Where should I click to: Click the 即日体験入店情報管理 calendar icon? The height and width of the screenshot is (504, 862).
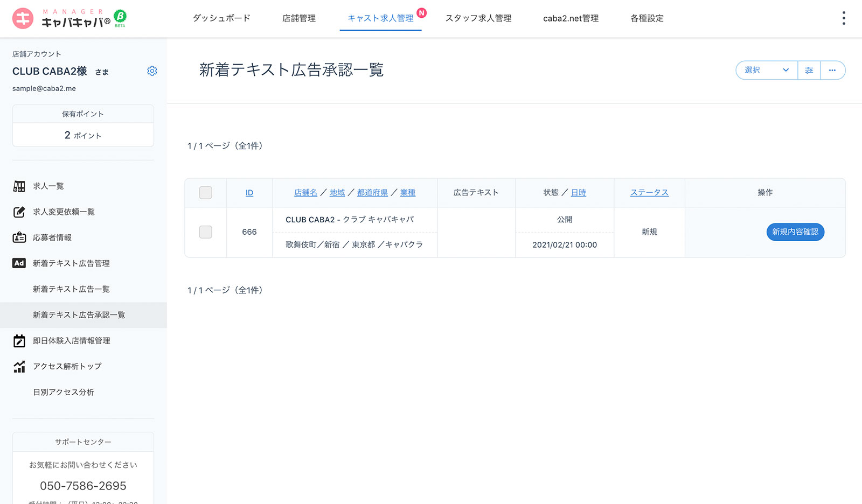19,341
